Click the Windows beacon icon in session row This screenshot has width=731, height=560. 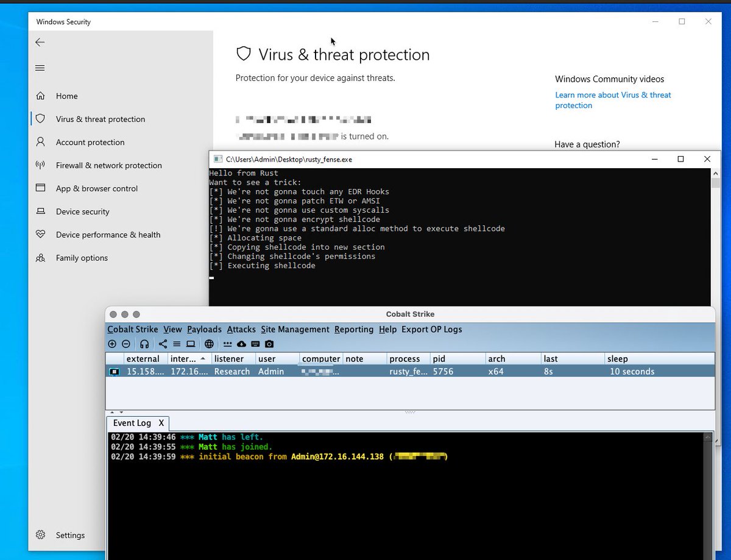tap(115, 371)
